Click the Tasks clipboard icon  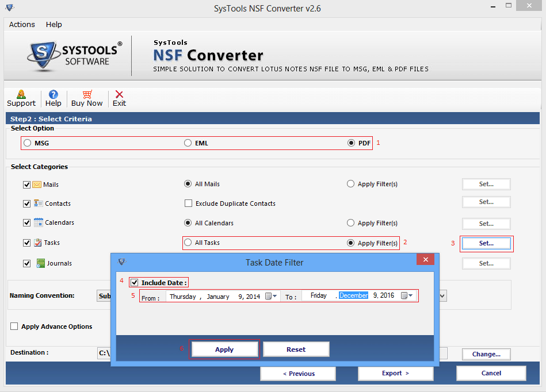[37, 243]
